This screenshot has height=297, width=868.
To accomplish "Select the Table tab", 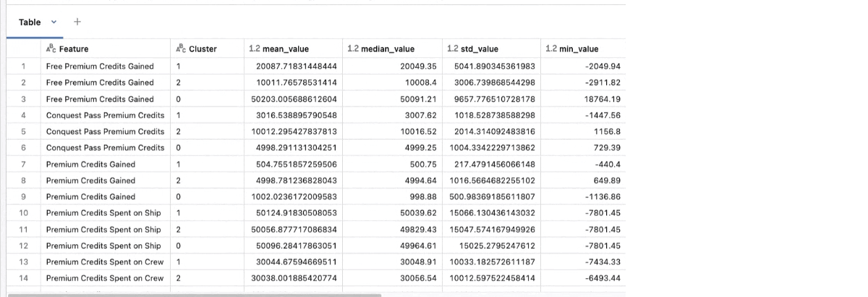I will 30,22.
